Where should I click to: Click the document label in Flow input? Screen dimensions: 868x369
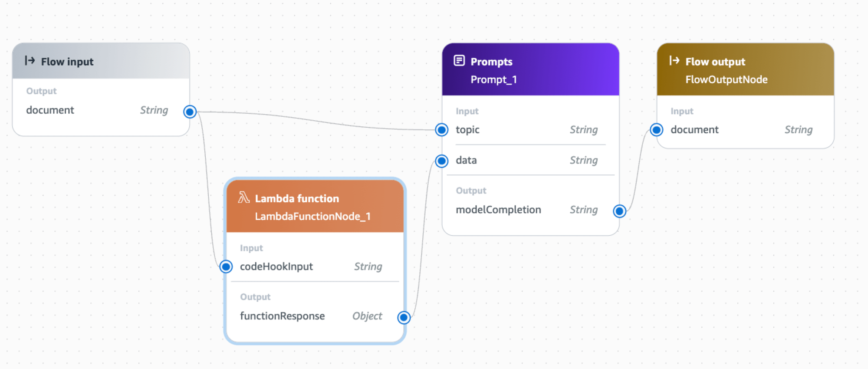click(50, 110)
